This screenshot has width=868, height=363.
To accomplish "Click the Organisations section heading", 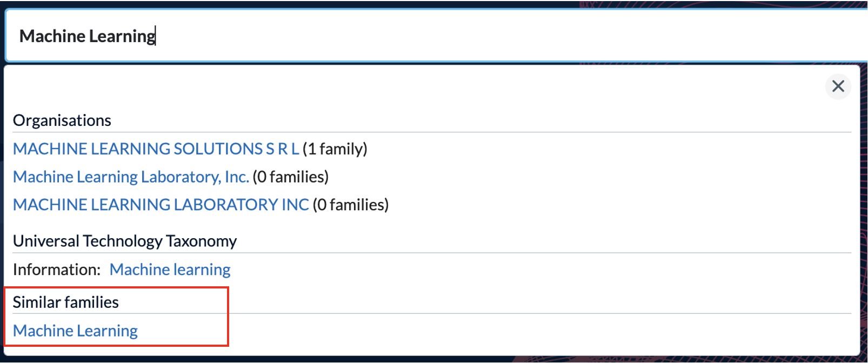I will pos(62,120).
